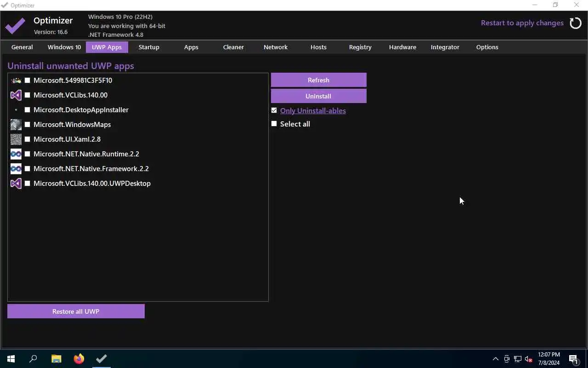Viewport: 588px width, 368px height.
Task: Go to the Integrator tab
Action: coord(445,47)
